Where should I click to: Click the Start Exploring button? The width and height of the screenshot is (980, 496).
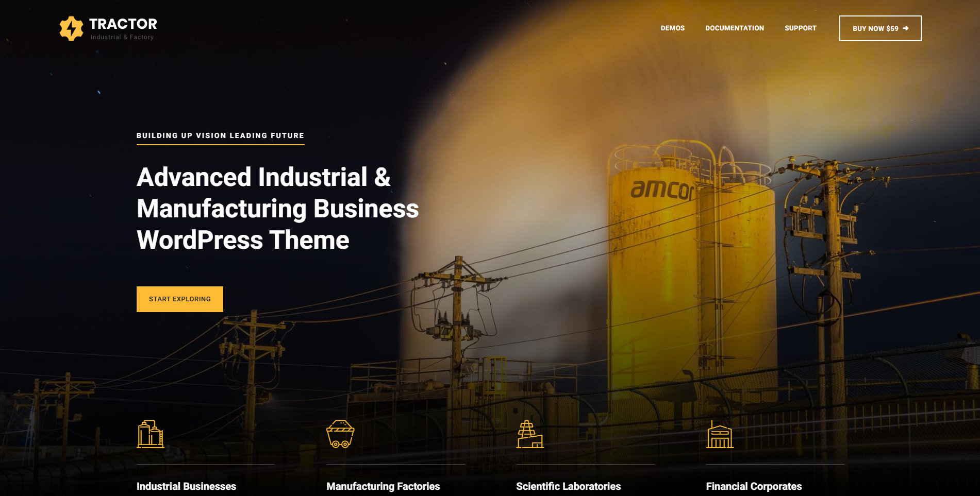tap(180, 299)
